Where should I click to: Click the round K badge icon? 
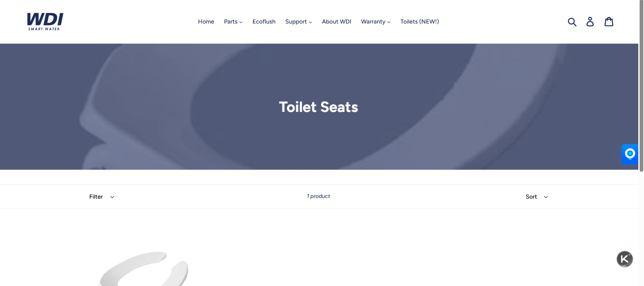(624, 259)
